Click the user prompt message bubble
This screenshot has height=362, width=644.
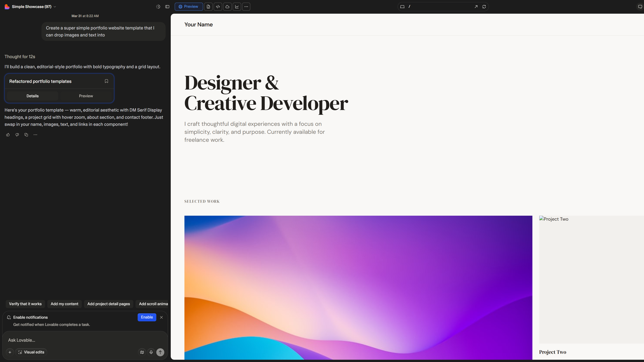[103, 32]
